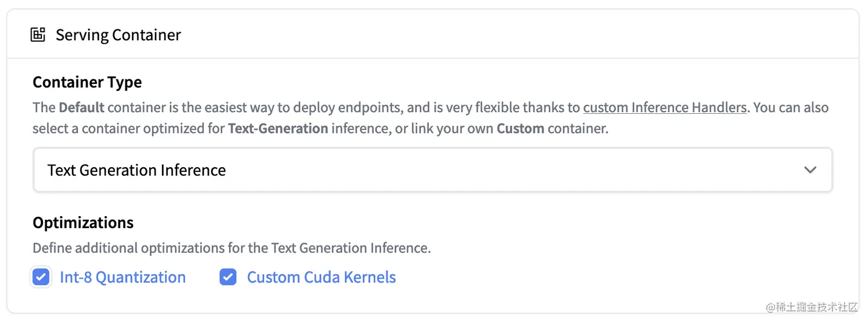Click the bold Custom word before container

[520, 128]
